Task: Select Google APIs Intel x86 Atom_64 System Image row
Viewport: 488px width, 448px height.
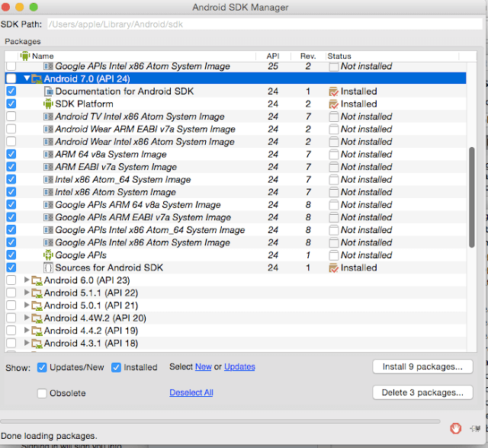Action: [236, 230]
